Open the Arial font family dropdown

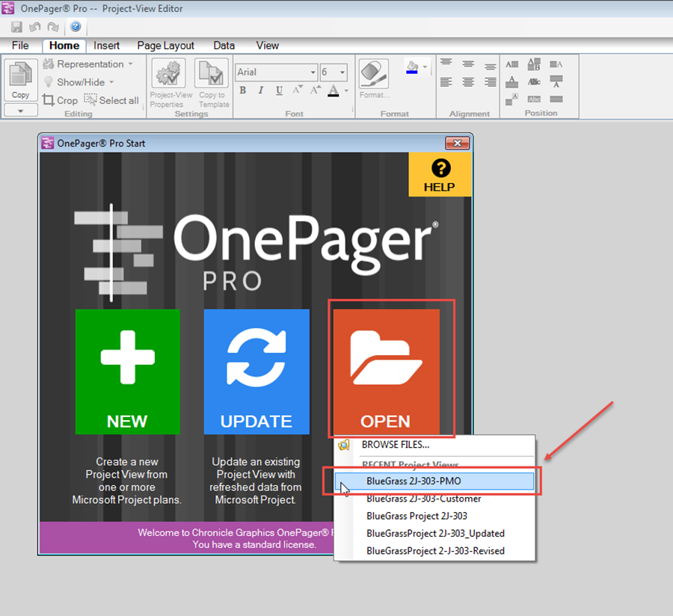coord(275,72)
